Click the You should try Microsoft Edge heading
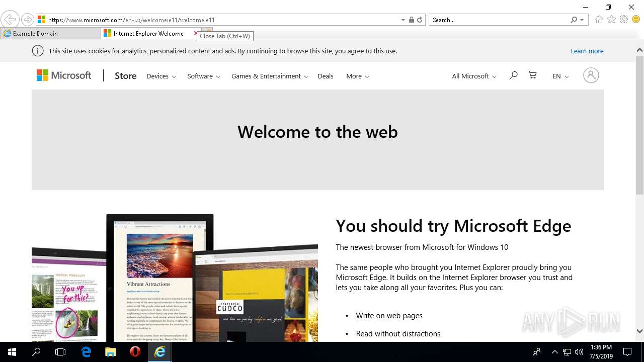The image size is (644, 362). 453,226
